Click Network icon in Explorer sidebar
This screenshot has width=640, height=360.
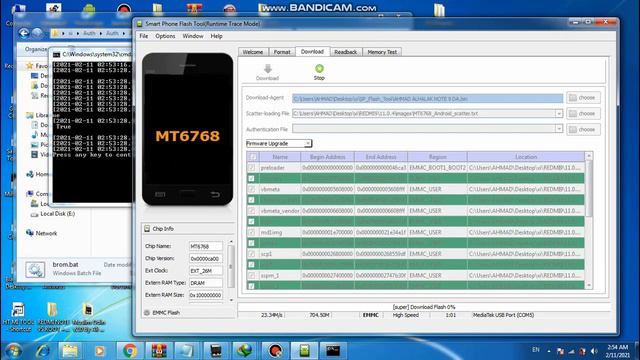(x=30, y=233)
